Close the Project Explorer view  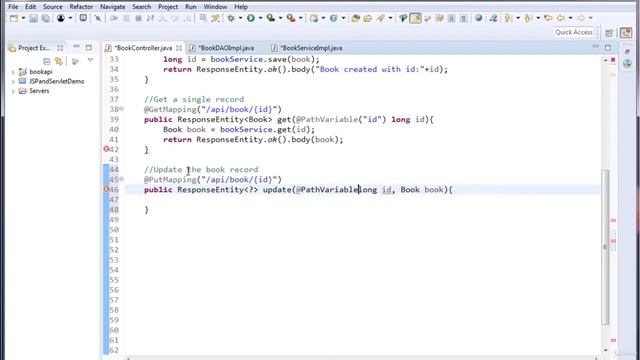click(60, 48)
